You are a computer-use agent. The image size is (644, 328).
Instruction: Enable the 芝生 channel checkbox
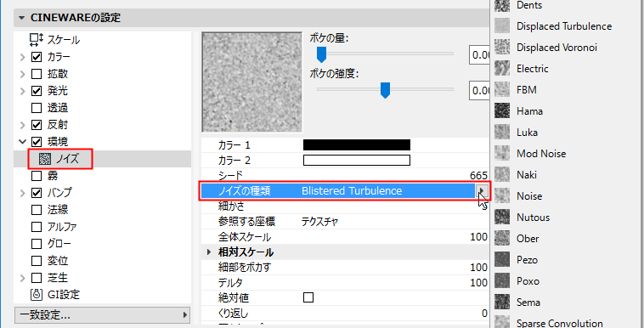point(37,278)
